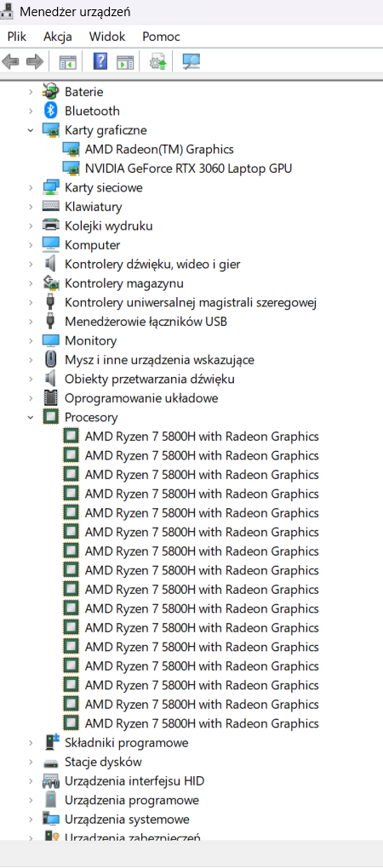Select the Monitory label
The image size is (383, 868).
click(91, 341)
